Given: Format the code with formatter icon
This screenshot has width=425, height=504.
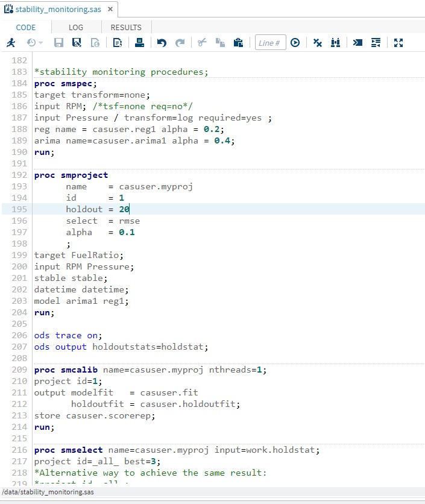Looking at the screenshot, I should tap(376, 43).
